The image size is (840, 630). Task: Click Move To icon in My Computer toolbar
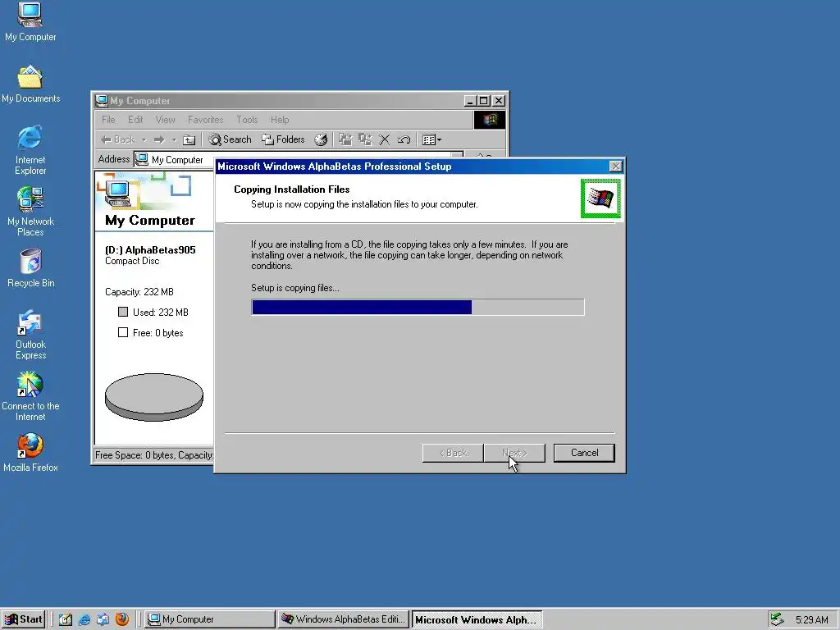click(345, 139)
